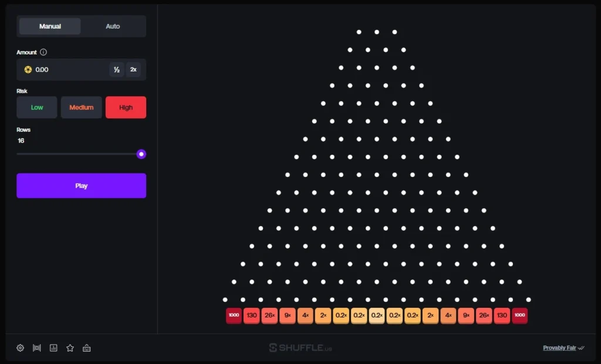This screenshot has width=601, height=364.
Task: Halve the bet with ½ button
Action: coord(116,70)
